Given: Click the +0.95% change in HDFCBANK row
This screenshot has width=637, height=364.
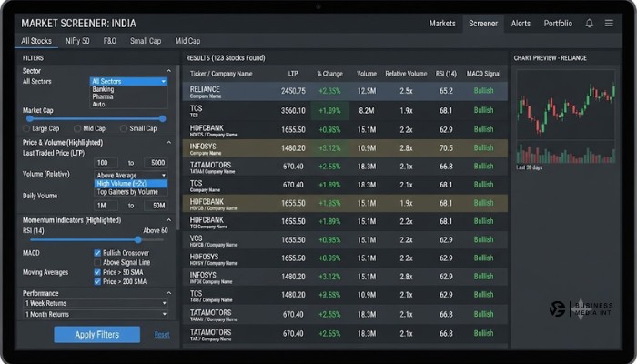Looking at the screenshot, I should tap(329, 129).
